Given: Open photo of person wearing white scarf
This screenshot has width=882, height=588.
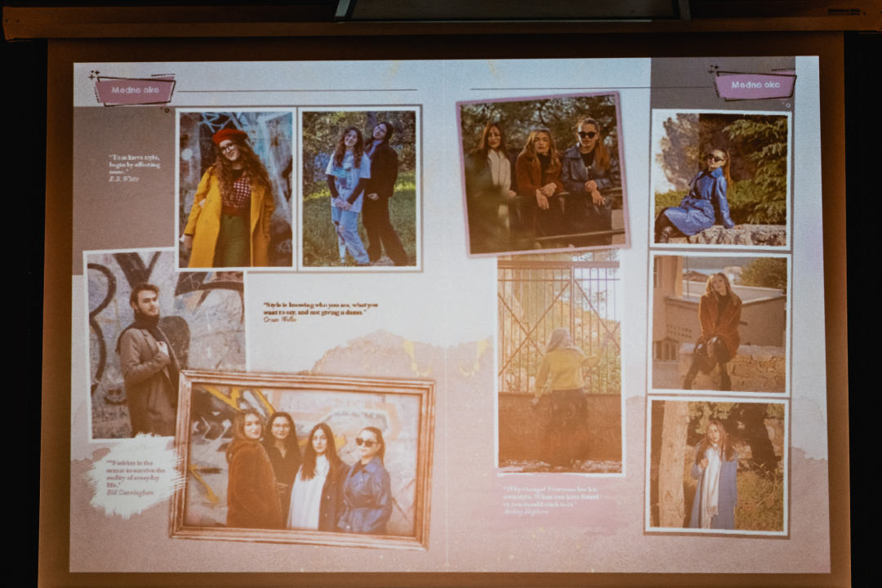Looking at the screenshot, I should pos(717,465).
